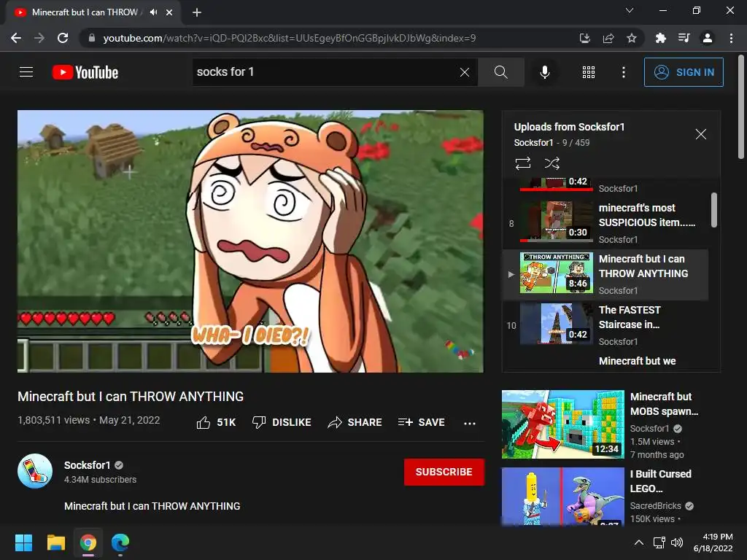Image resolution: width=747 pixels, height=560 pixels.
Task: Open Socksfor1 channel name link
Action: pos(88,465)
